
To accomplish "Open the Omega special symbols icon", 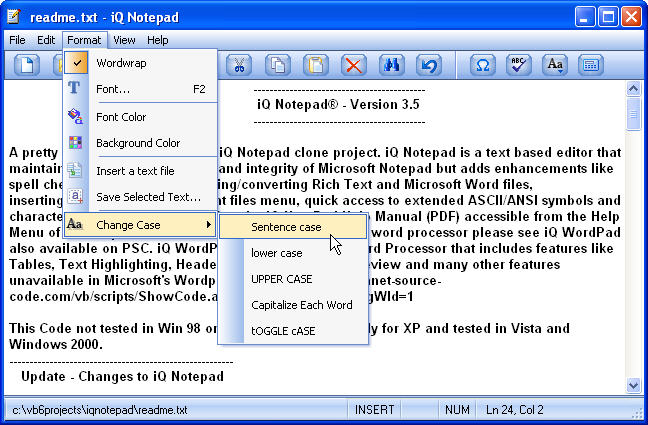I will tap(483, 66).
